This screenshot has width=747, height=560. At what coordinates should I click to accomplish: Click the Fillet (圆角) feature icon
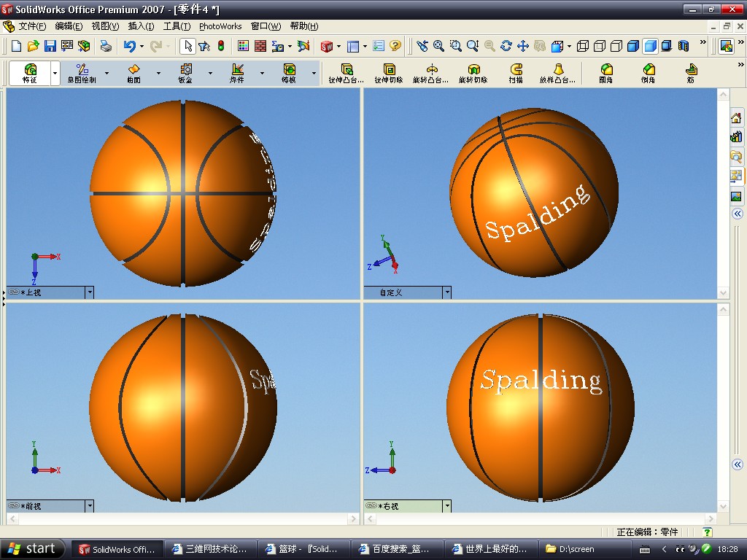pyautogui.click(x=606, y=74)
